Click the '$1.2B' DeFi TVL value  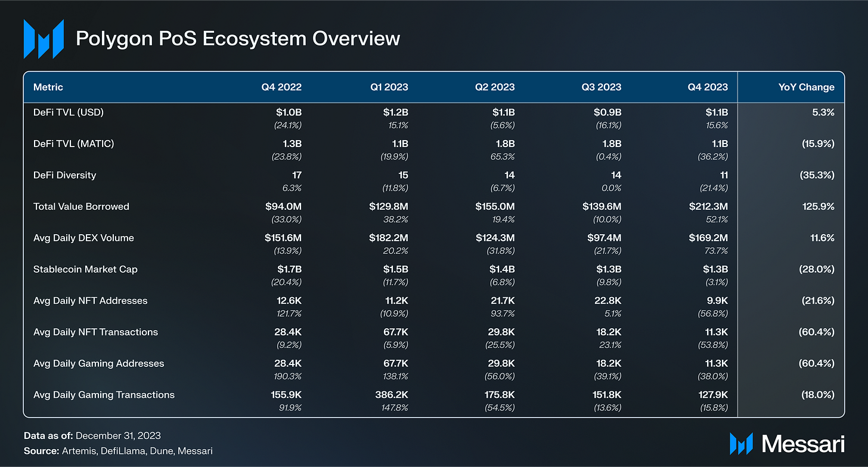click(395, 112)
